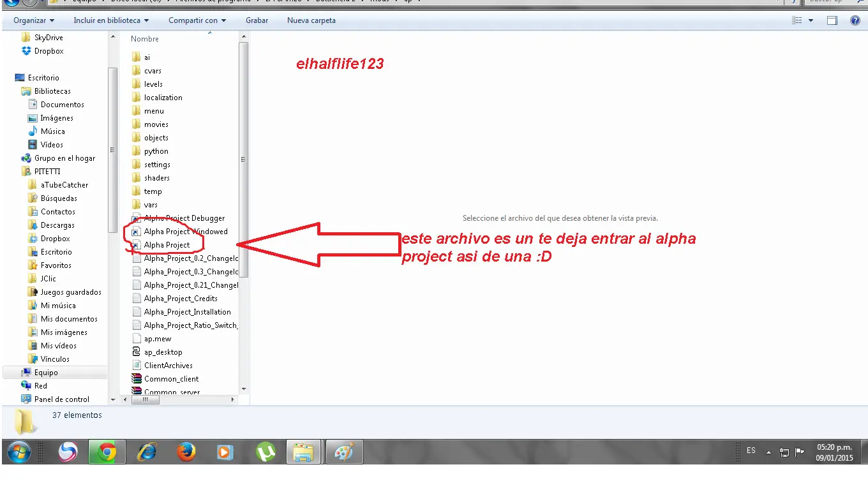Click the ai folder icon
Screen dimensions: 868x490
tap(136, 57)
